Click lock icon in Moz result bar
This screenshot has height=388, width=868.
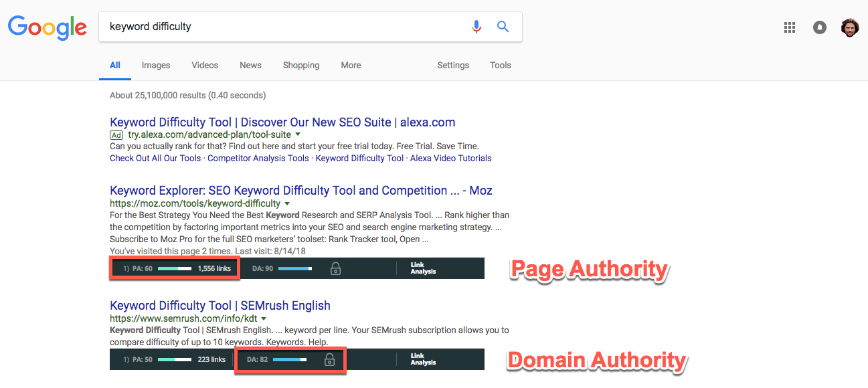pyautogui.click(x=336, y=269)
